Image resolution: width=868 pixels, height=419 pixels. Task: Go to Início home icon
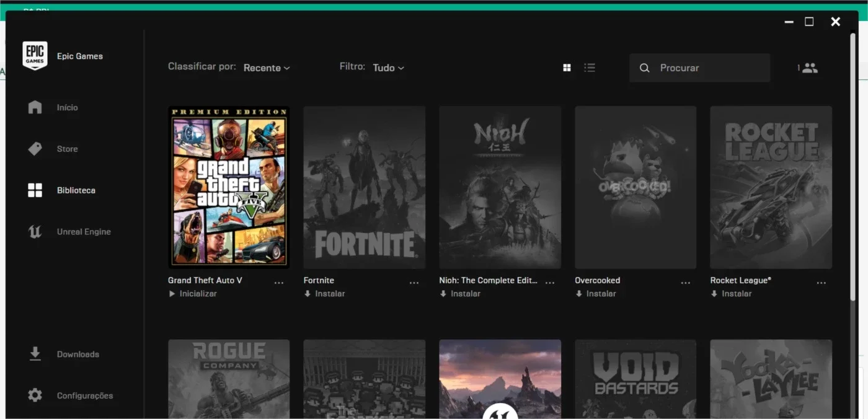pos(35,107)
